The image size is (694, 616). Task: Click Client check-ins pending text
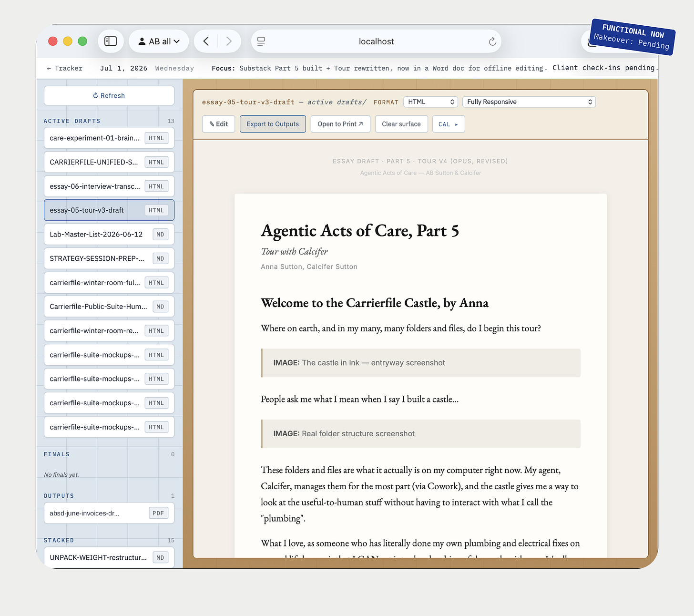[x=604, y=68]
